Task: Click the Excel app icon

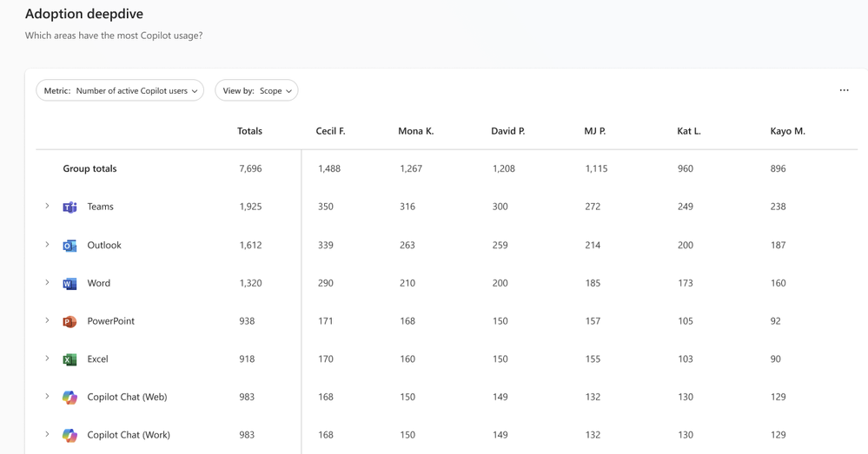Action: 70,359
